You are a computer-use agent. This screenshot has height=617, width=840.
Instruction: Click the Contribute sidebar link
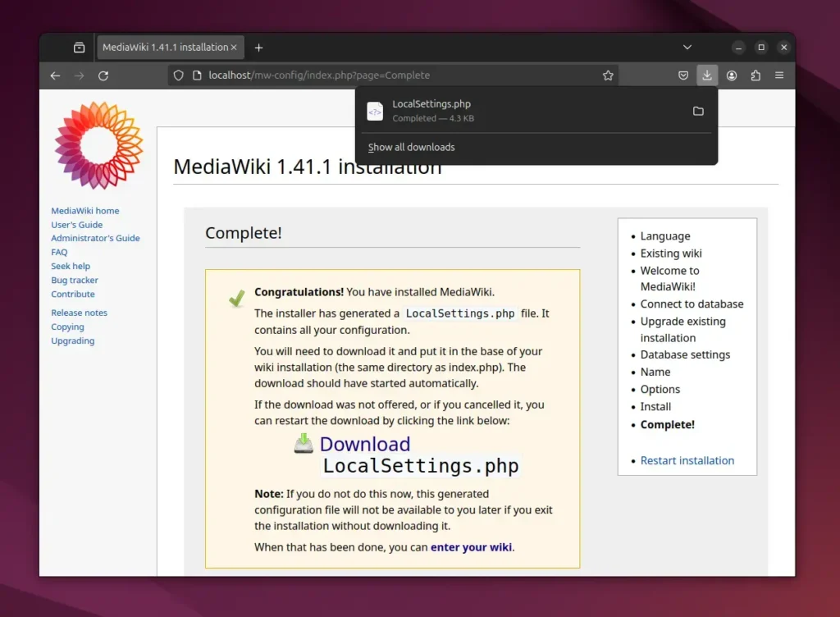(73, 294)
